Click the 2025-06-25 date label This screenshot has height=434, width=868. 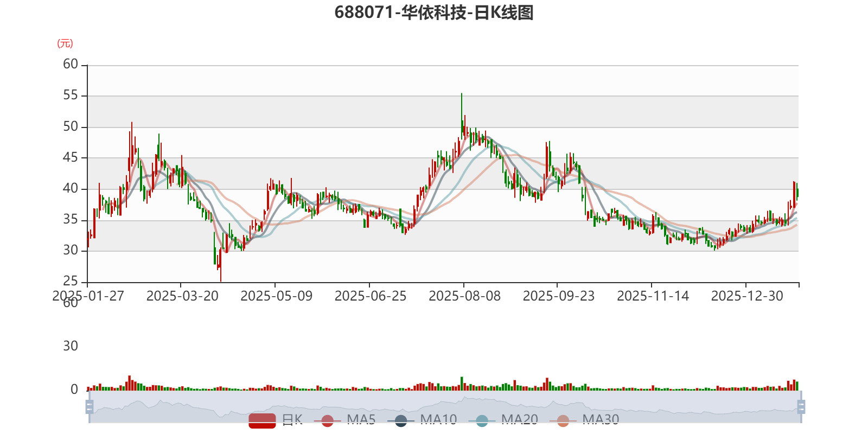pyautogui.click(x=371, y=296)
